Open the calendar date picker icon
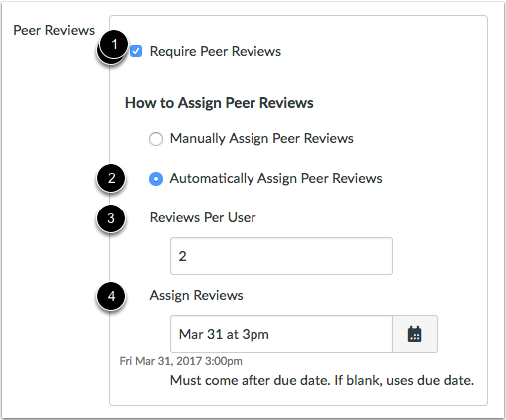 415,334
